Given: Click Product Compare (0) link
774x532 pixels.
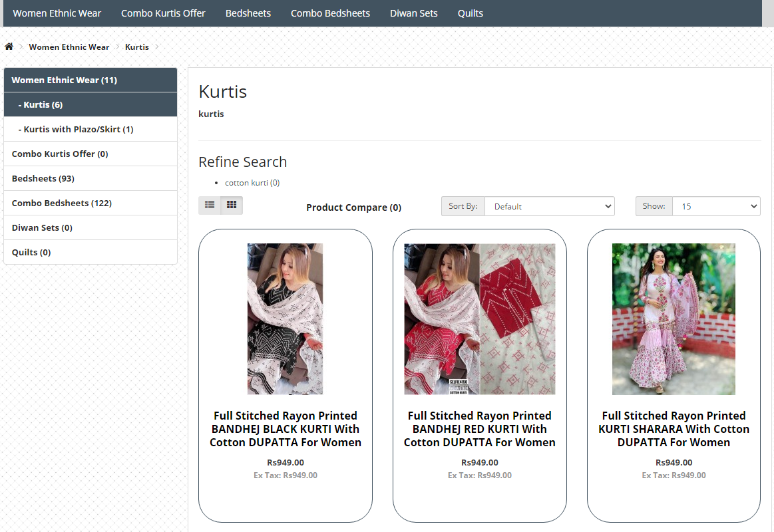Looking at the screenshot, I should click(x=353, y=207).
